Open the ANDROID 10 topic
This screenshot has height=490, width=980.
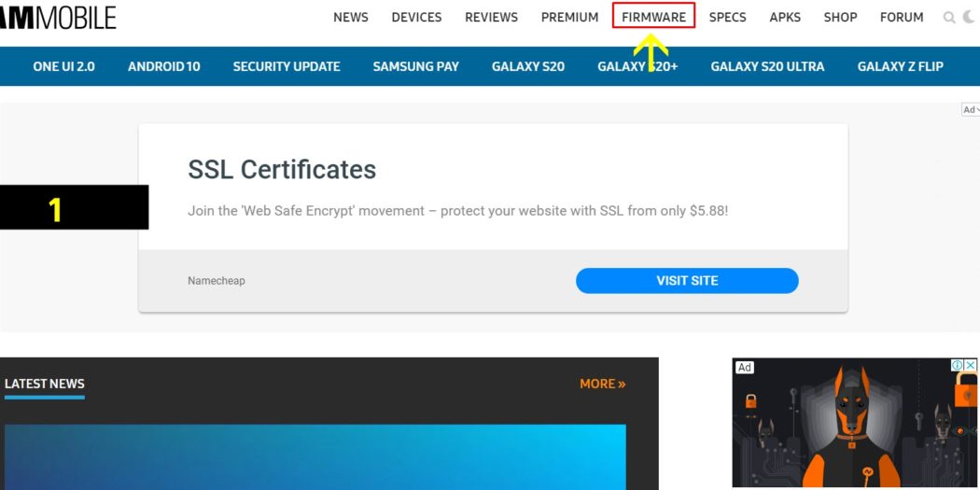coord(163,66)
